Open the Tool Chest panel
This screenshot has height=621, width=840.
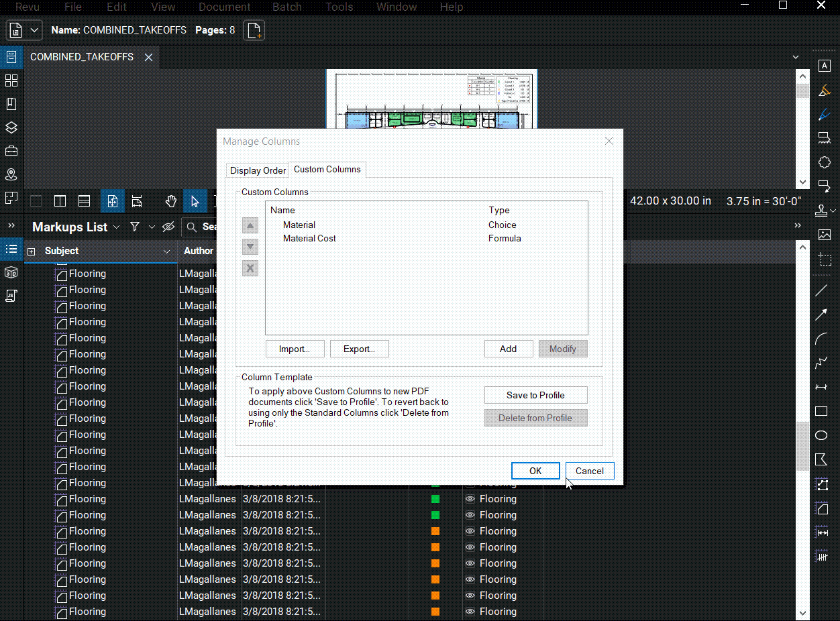click(11, 151)
